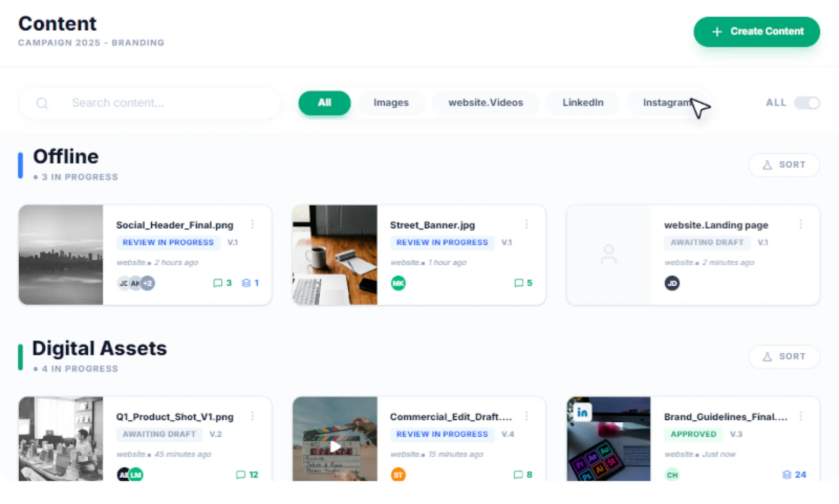The width and height of the screenshot is (839, 504).
Task: Click the JD avatar on Landing page card
Action: [672, 283]
